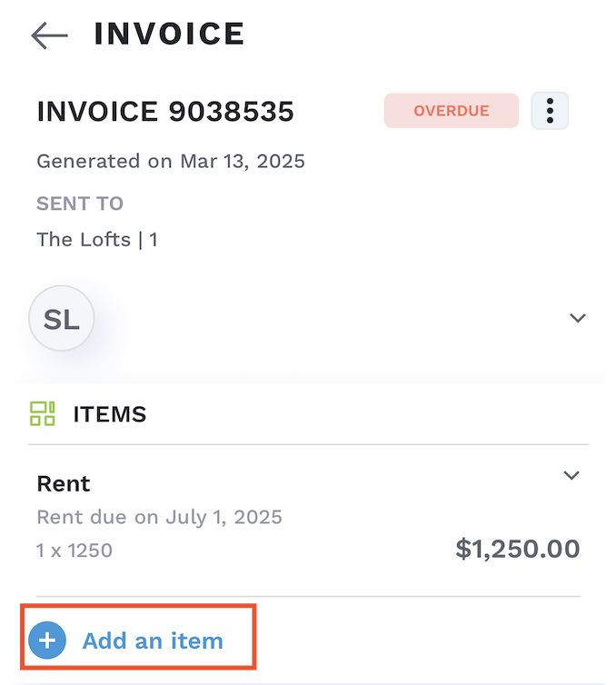Expand the Rent item chevron
This screenshot has height=685, width=616.
(x=571, y=475)
